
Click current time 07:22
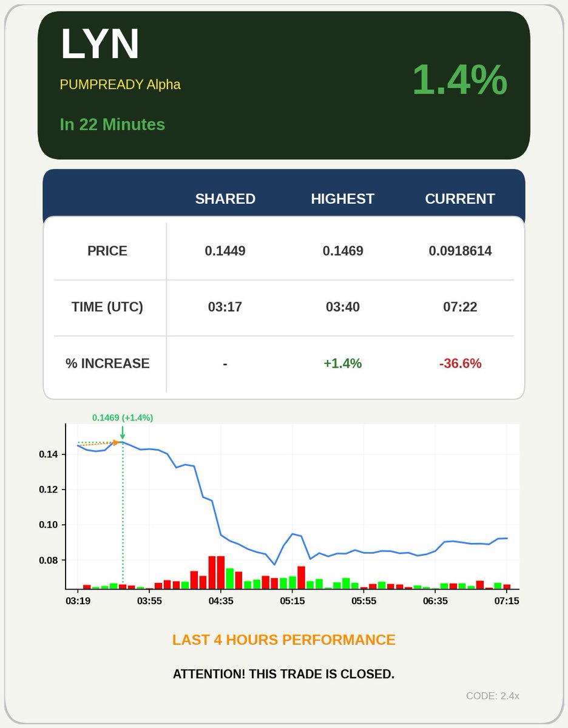[x=460, y=307]
